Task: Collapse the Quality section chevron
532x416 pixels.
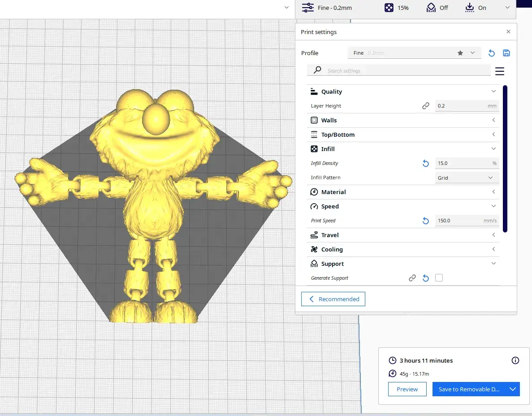Action: [493, 91]
